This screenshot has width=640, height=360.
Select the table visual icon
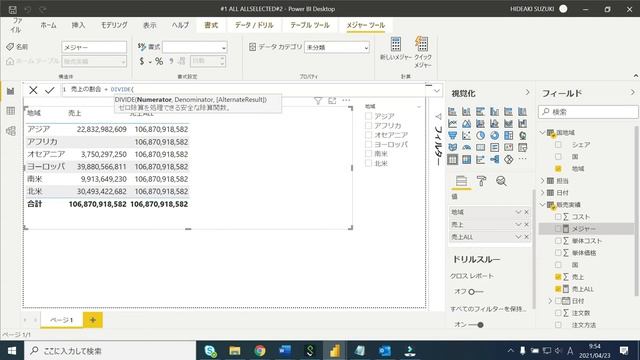pos(453,160)
